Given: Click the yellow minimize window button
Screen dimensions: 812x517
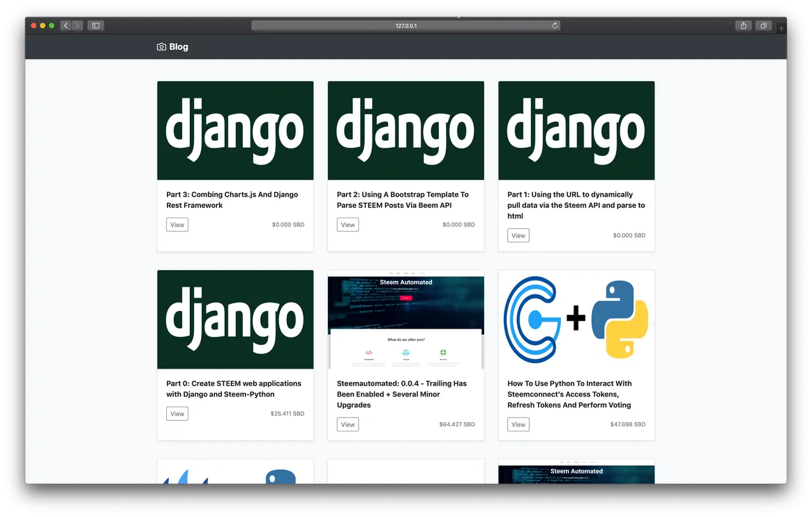Looking at the screenshot, I should (x=43, y=26).
